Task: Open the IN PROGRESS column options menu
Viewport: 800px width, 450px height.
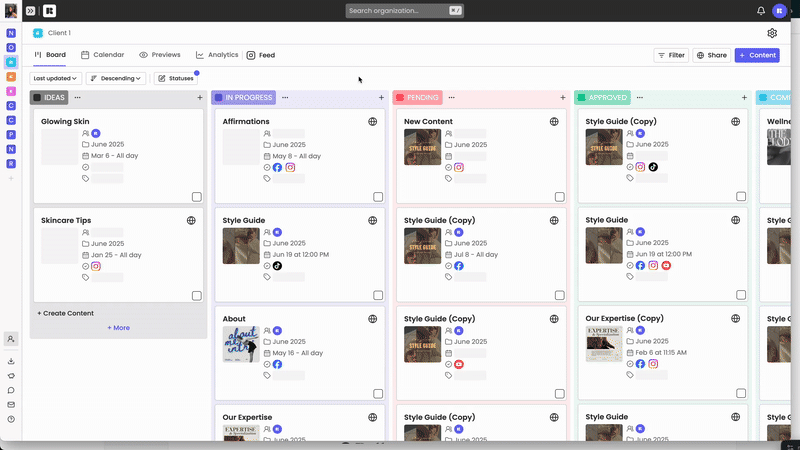Action: [x=285, y=97]
